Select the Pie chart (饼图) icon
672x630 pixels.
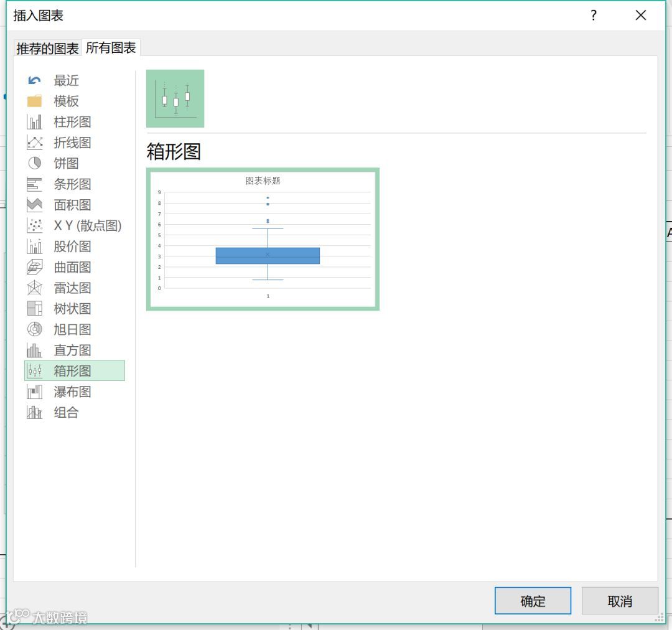[x=34, y=163]
